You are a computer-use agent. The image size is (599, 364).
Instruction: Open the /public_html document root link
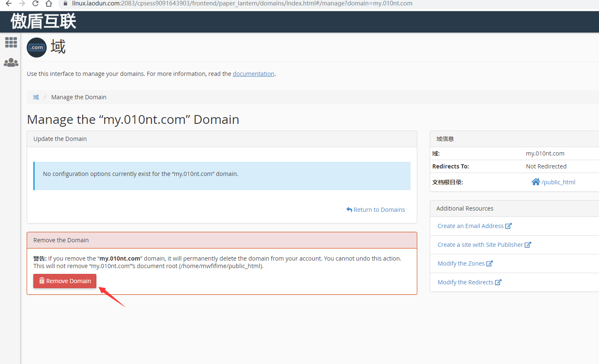(x=558, y=182)
